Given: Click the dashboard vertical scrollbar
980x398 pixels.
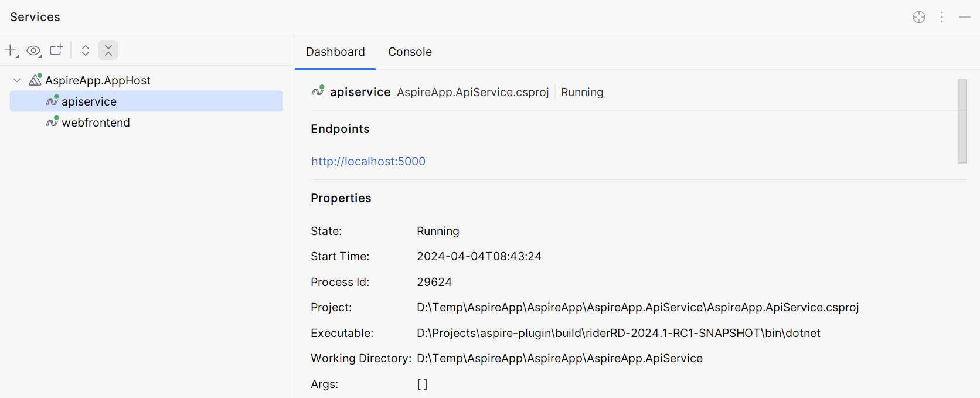Looking at the screenshot, I should coord(962,121).
